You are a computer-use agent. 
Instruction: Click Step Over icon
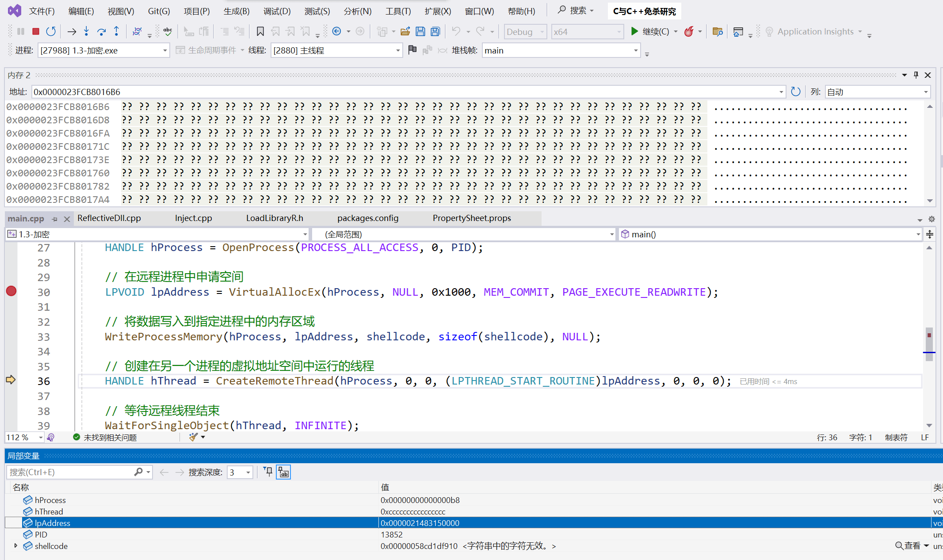click(x=101, y=31)
